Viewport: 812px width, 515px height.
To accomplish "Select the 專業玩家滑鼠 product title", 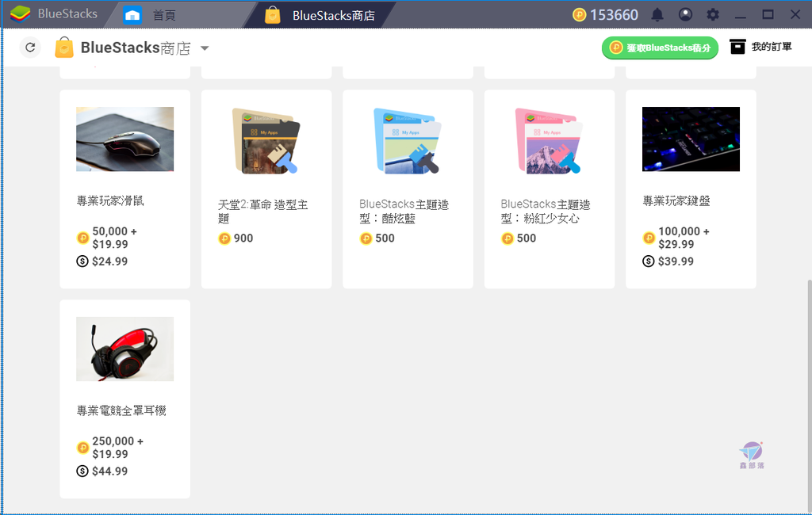I will pos(110,200).
